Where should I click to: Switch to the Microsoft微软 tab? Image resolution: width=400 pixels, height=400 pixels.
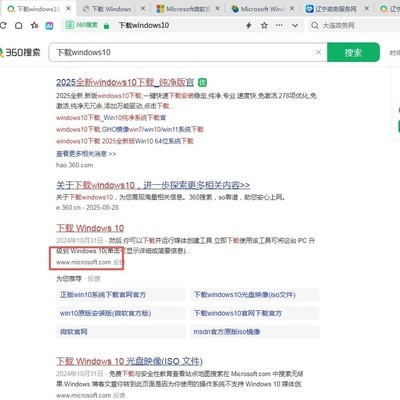(x=187, y=9)
